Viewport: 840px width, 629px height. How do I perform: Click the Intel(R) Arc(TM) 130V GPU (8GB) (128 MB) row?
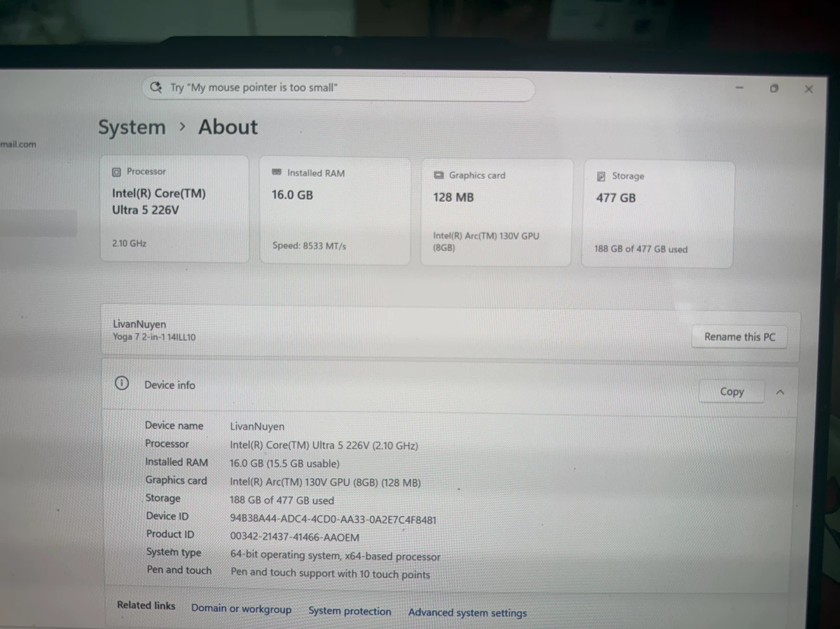(325, 483)
